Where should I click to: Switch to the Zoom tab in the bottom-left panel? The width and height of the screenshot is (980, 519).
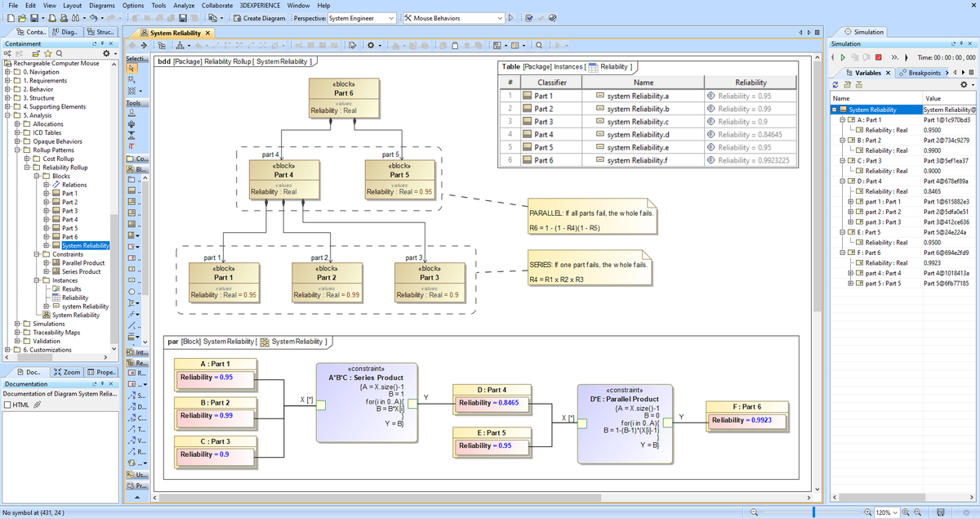[67, 372]
